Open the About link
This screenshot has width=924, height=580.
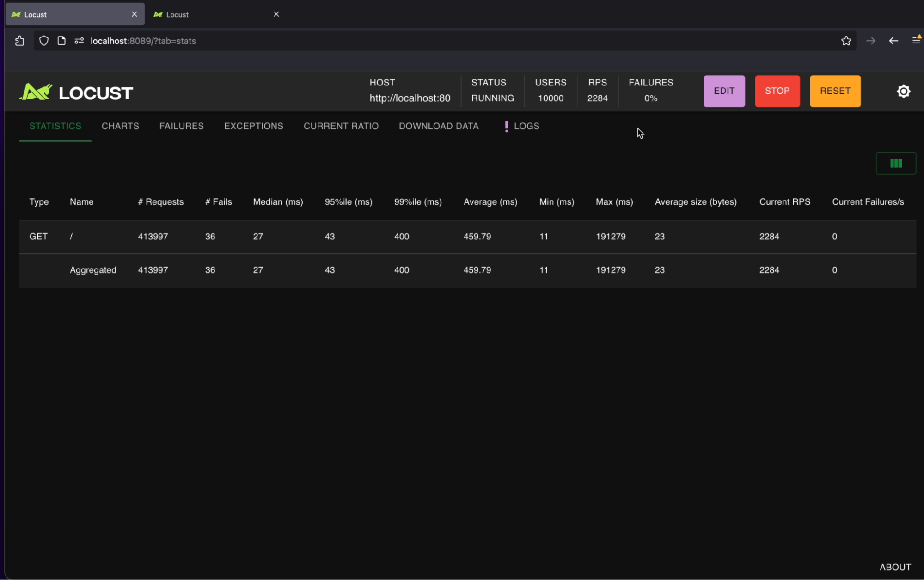tap(895, 567)
